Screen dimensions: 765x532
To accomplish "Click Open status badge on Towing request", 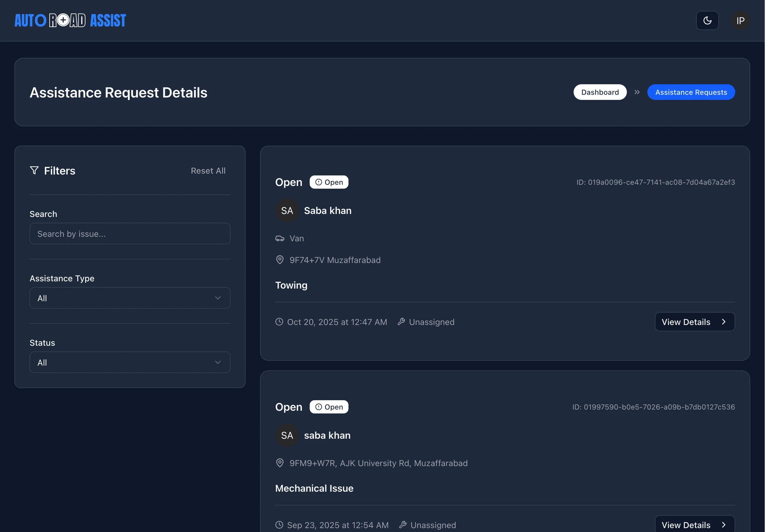I will [329, 182].
